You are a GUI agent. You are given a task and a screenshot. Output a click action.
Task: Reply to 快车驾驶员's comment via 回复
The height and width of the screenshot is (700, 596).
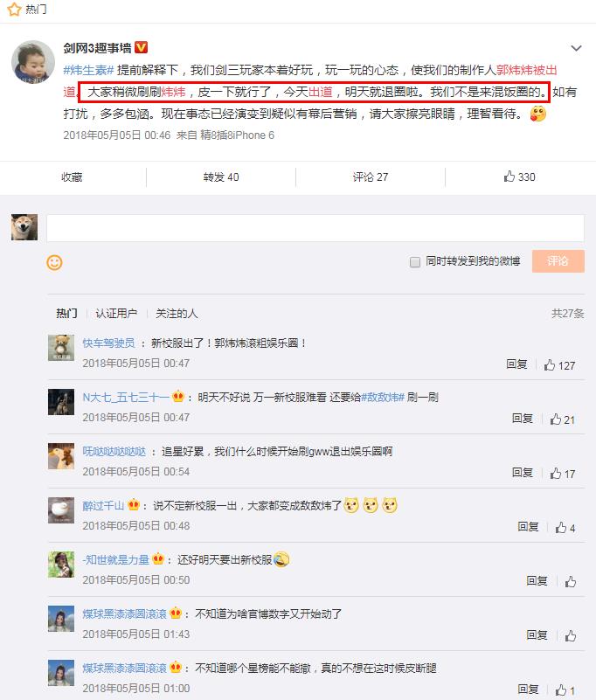tap(516, 364)
